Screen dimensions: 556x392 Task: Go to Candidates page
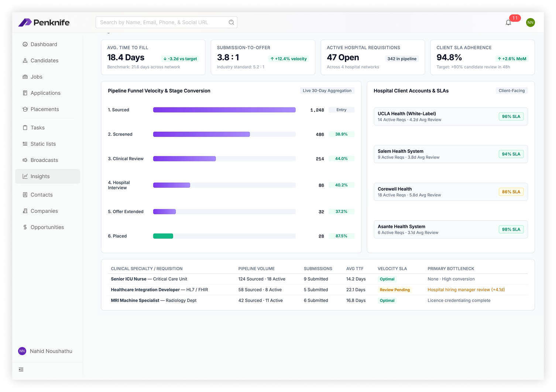[x=48, y=60]
